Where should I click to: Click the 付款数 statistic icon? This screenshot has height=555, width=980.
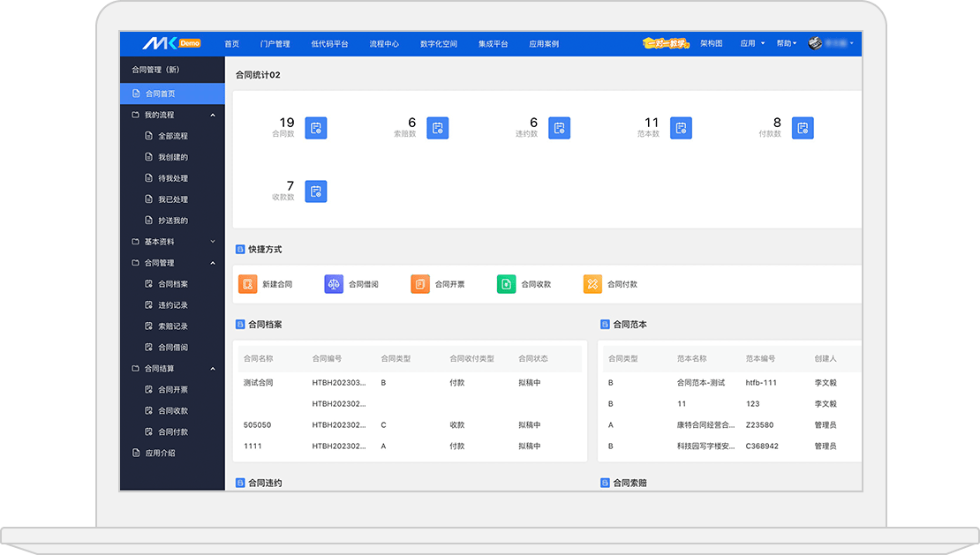click(802, 128)
